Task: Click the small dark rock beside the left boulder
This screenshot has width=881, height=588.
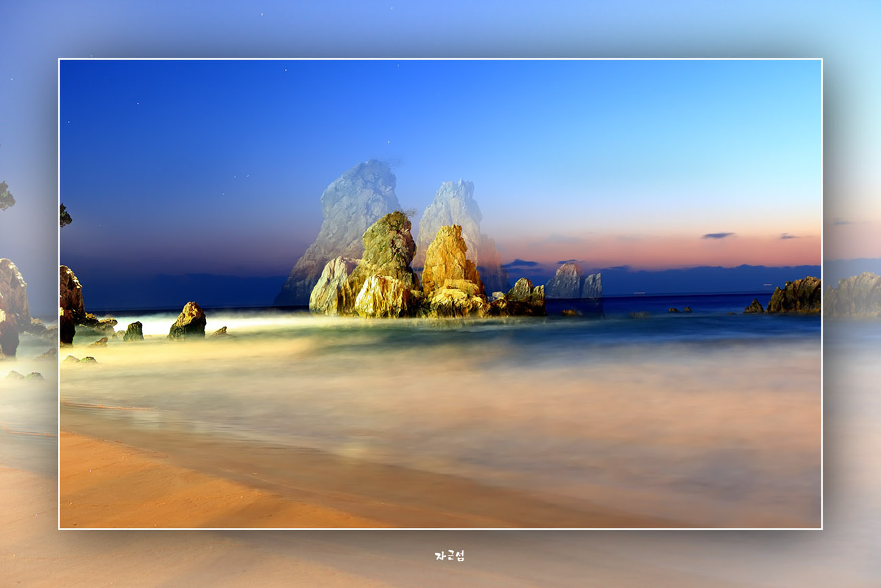Action: point(134,331)
